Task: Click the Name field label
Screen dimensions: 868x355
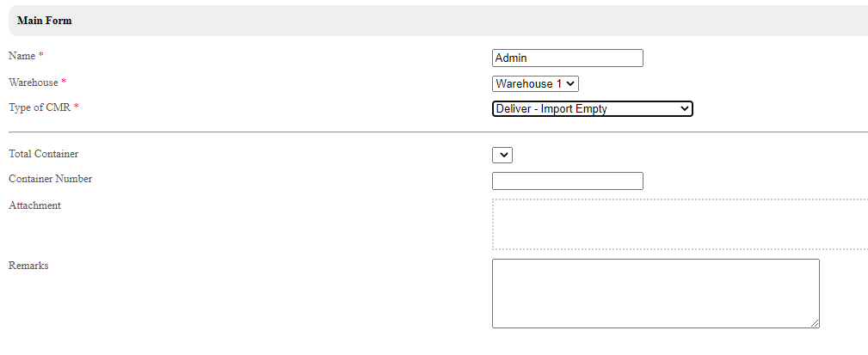Action: (22, 56)
